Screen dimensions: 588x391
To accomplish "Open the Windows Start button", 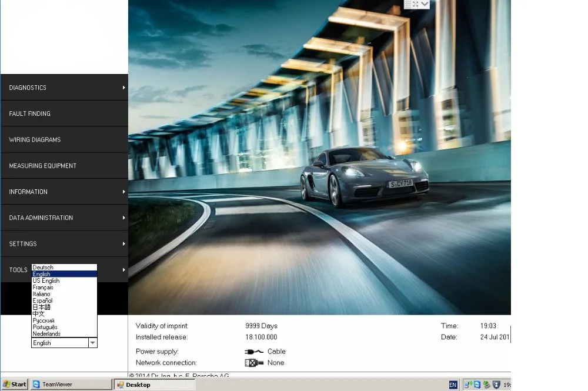I will coord(15,385).
